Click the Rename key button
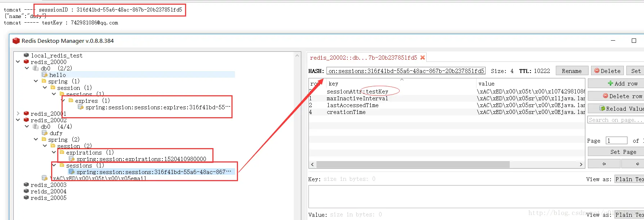This screenshot has height=220, width=644. (572, 71)
